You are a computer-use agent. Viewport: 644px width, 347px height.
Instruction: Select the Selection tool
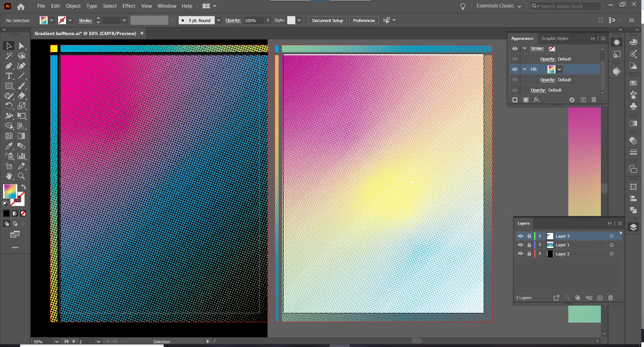pos(9,46)
